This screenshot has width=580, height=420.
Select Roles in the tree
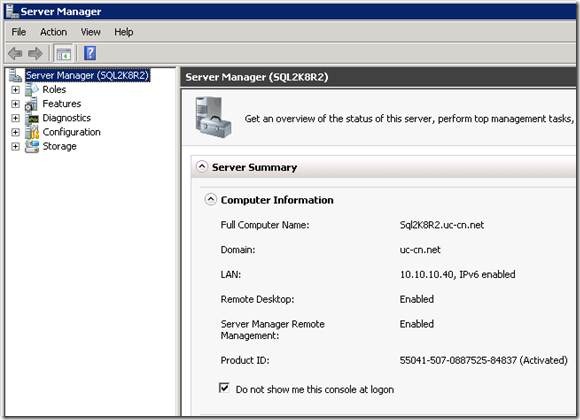click(54, 90)
